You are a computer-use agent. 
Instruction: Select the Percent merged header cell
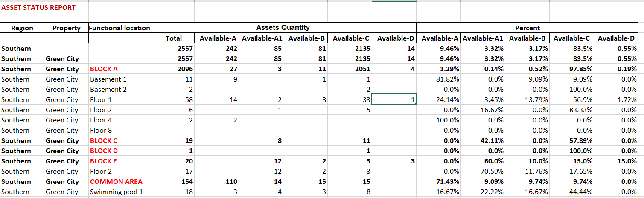click(x=527, y=28)
